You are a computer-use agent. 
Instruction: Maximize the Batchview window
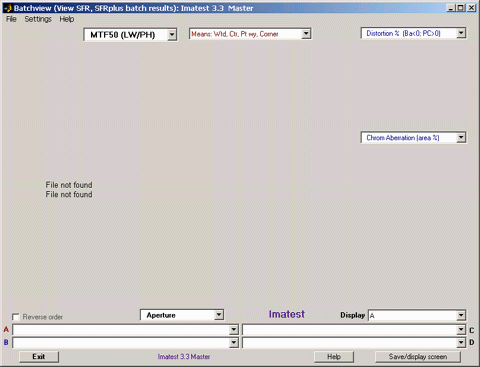tap(461, 8)
